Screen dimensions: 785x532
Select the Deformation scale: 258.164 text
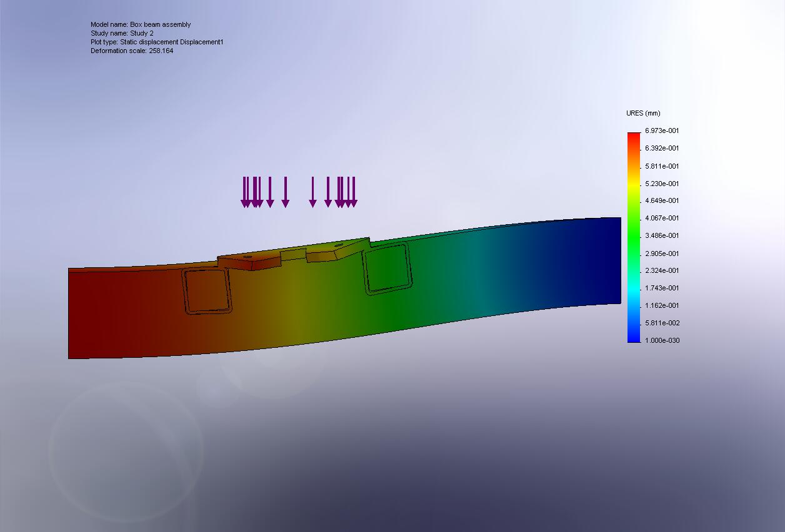131,51
